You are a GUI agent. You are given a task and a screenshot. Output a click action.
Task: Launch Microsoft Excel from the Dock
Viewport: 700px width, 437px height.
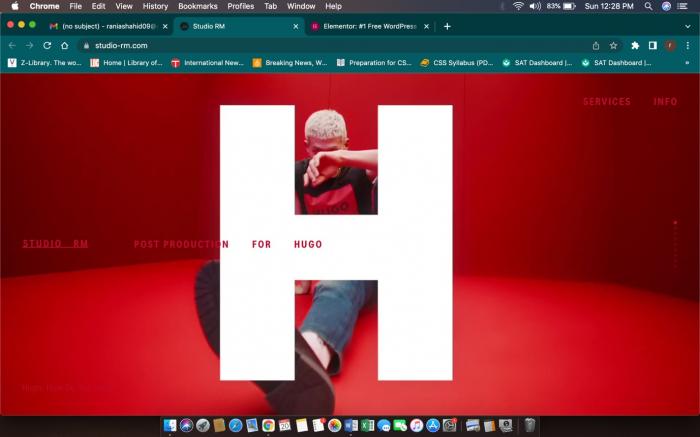click(x=367, y=425)
